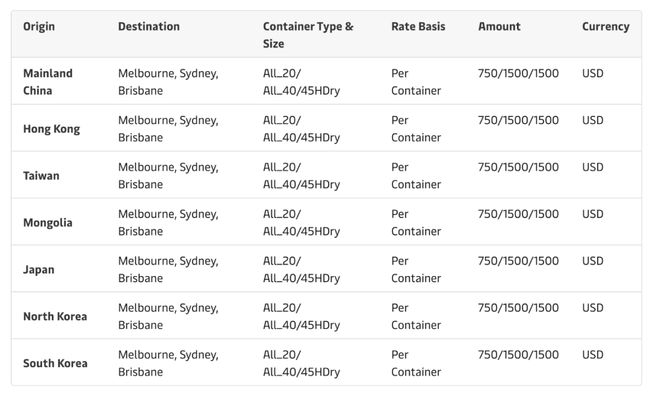Screen dimensions: 650x393
Task: Click the Destination column header
Action: 149,27
